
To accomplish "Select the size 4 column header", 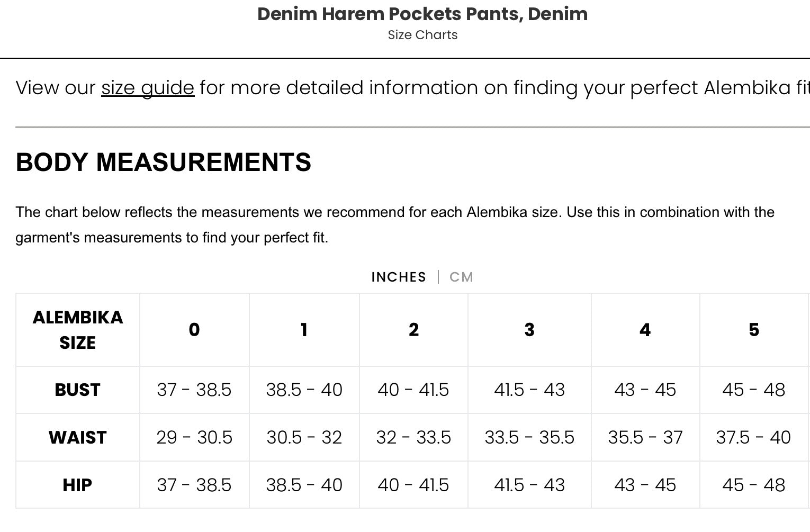I will pyautogui.click(x=645, y=330).
